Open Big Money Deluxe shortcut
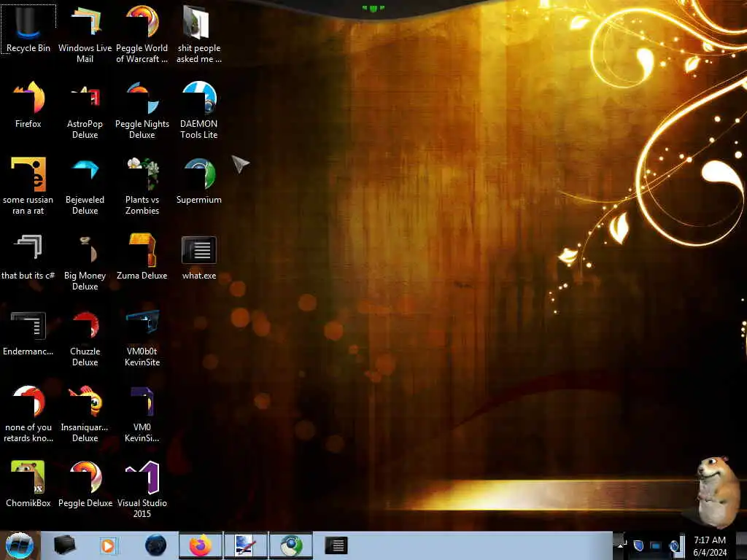Viewport: 747px width, 560px height. coord(85,262)
